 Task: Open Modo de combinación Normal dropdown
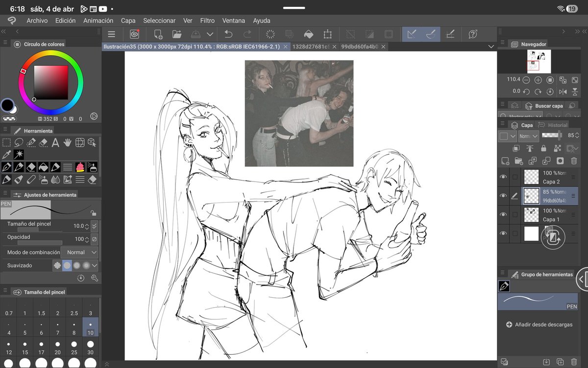(x=79, y=252)
